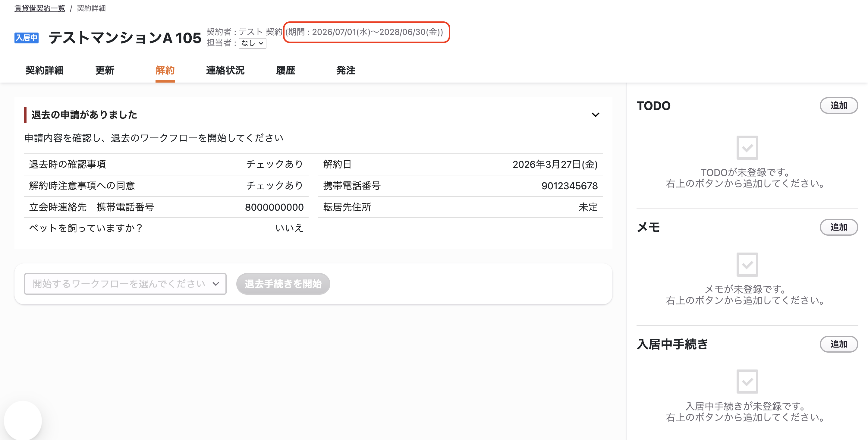
Task: Switch to the 更新 tab
Action: click(105, 70)
